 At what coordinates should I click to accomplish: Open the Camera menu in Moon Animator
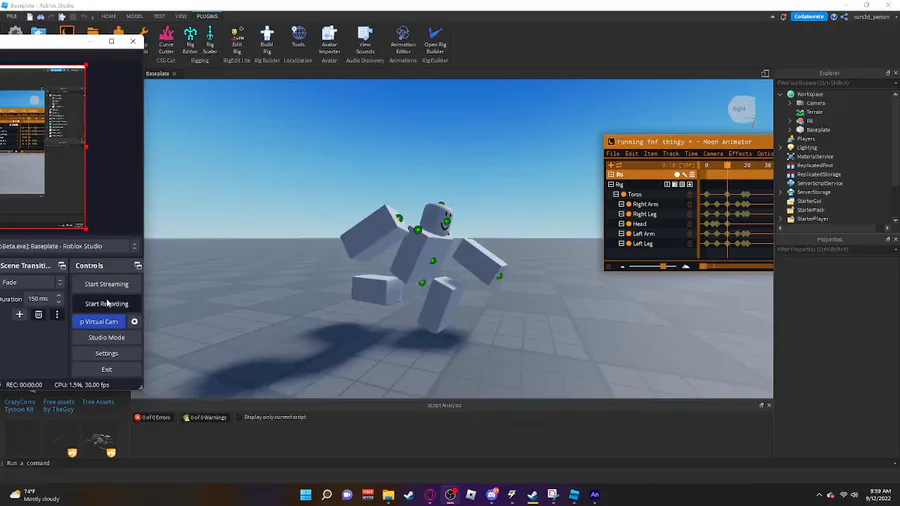click(x=713, y=154)
